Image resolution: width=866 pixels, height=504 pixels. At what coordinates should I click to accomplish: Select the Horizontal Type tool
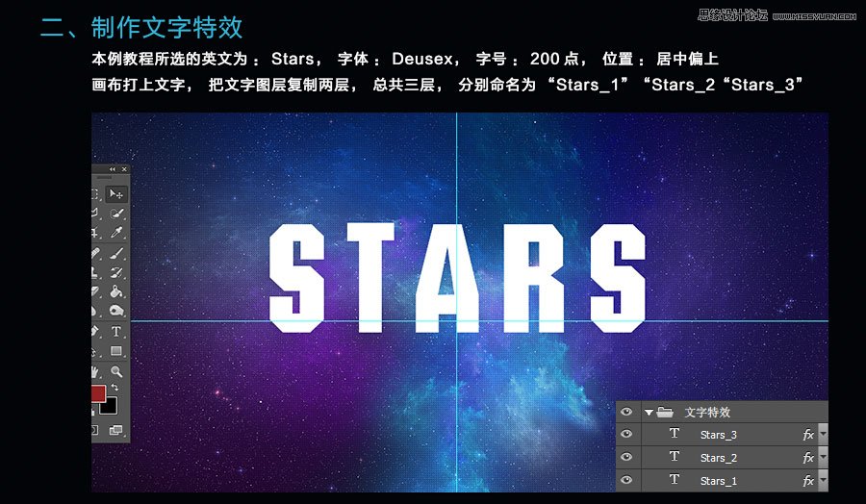coord(116,331)
